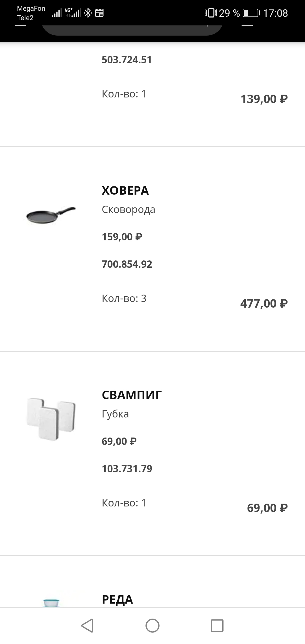Tap the Android back navigation button

pyautogui.click(x=88, y=625)
